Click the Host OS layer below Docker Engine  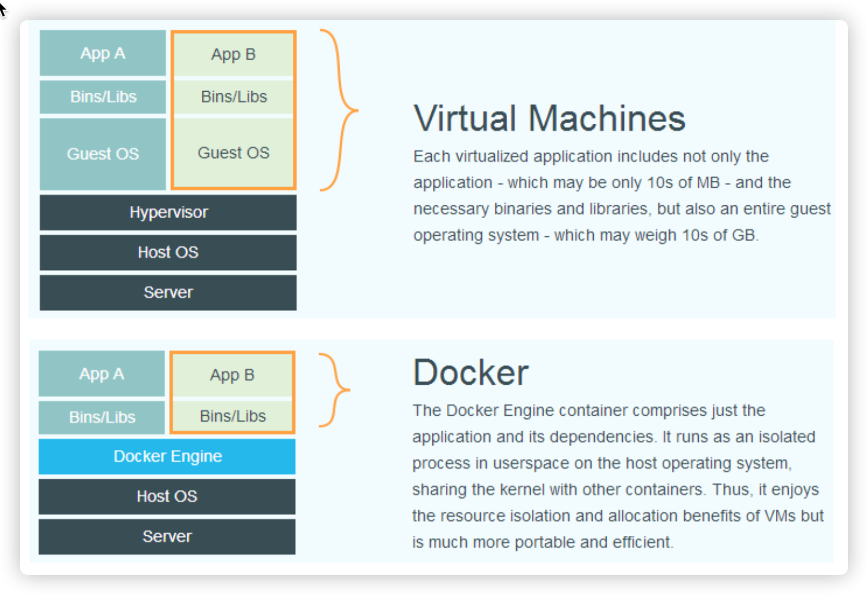pos(167,497)
